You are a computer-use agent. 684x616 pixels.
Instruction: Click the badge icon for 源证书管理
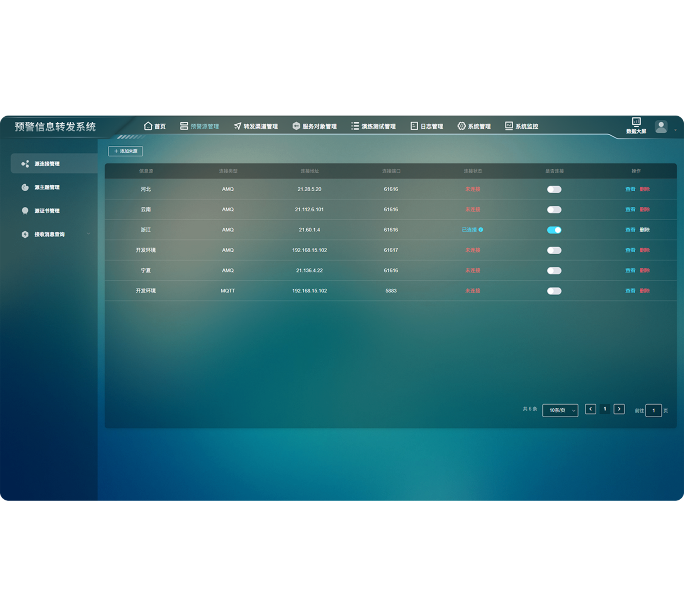pos(25,211)
